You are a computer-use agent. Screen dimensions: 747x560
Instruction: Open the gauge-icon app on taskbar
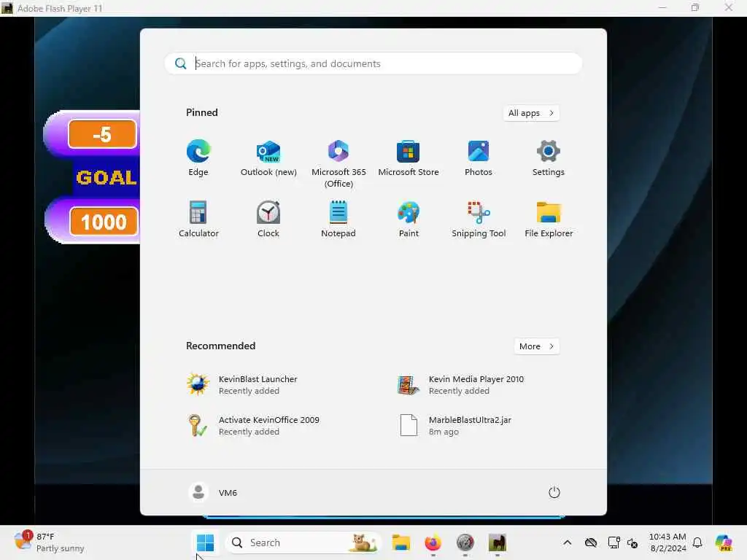[x=465, y=542]
